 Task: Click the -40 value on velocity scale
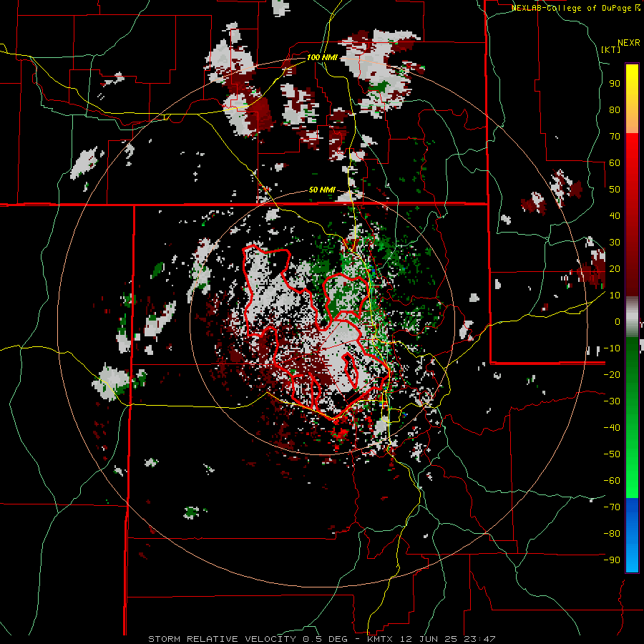pos(612,428)
